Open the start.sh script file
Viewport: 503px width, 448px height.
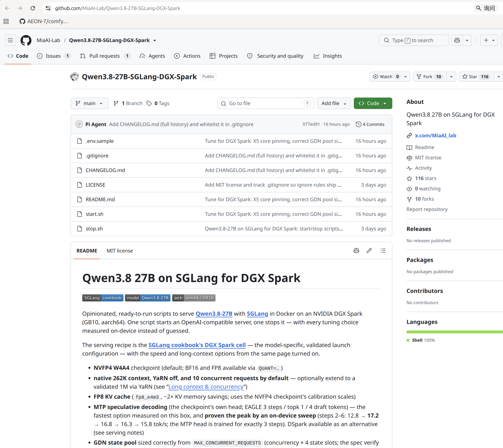click(95, 214)
